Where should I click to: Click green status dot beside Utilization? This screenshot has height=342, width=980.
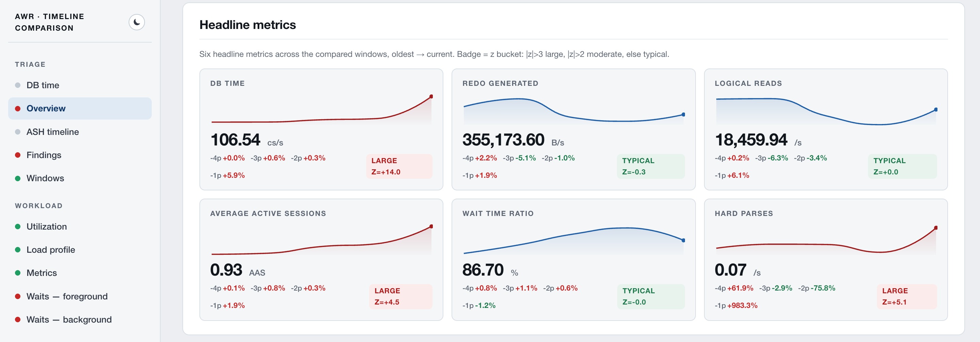[x=17, y=227]
